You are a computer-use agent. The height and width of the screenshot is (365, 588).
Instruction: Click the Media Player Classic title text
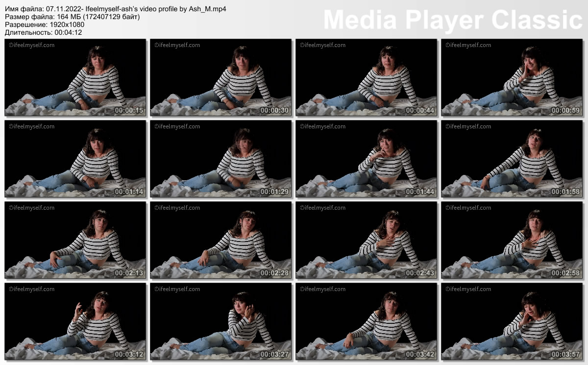coord(453,21)
